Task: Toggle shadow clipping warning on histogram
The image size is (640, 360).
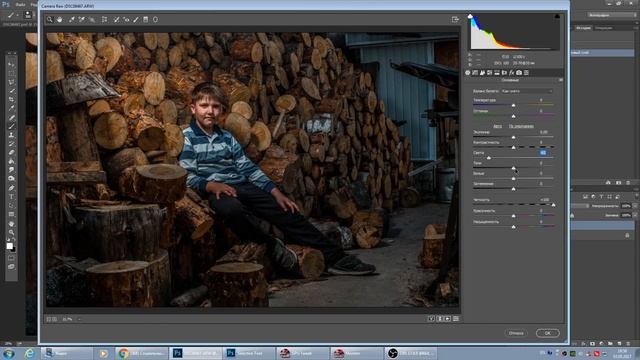Action: (470, 16)
